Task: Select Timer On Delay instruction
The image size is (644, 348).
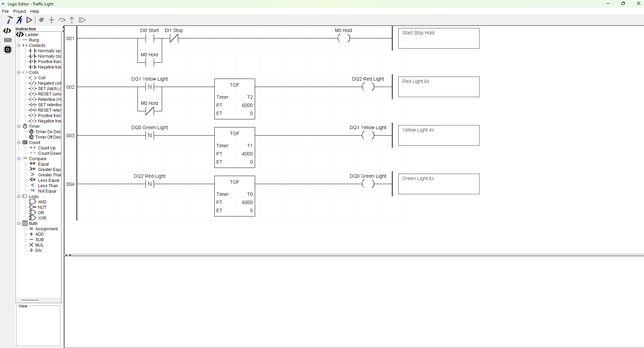Action: (48, 132)
